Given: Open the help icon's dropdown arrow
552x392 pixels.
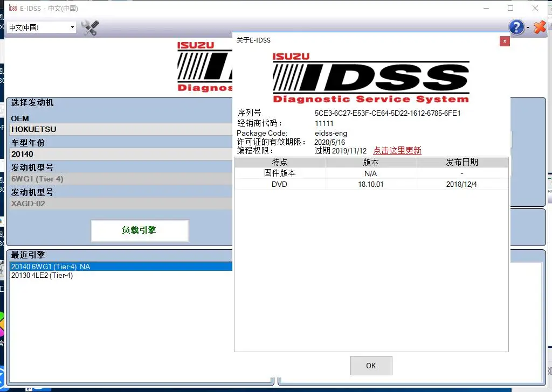Looking at the screenshot, I should (x=528, y=27).
